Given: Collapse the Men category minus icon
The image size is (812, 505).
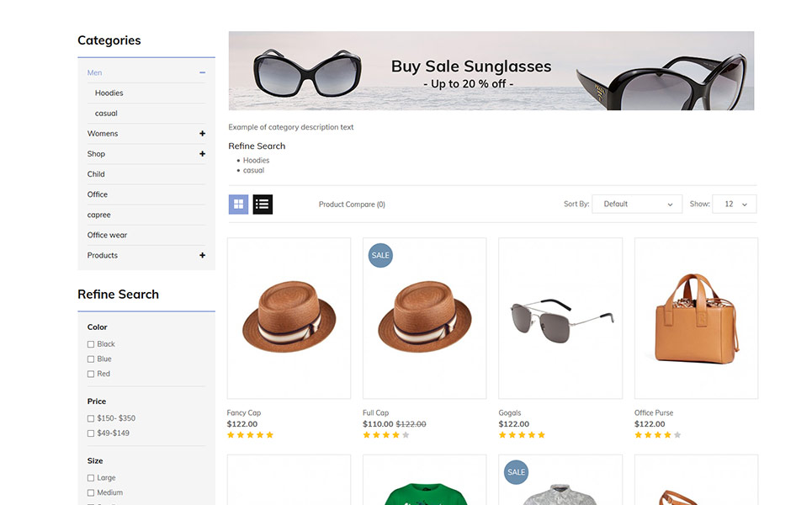Looking at the screenshot, I should [202, 72].
